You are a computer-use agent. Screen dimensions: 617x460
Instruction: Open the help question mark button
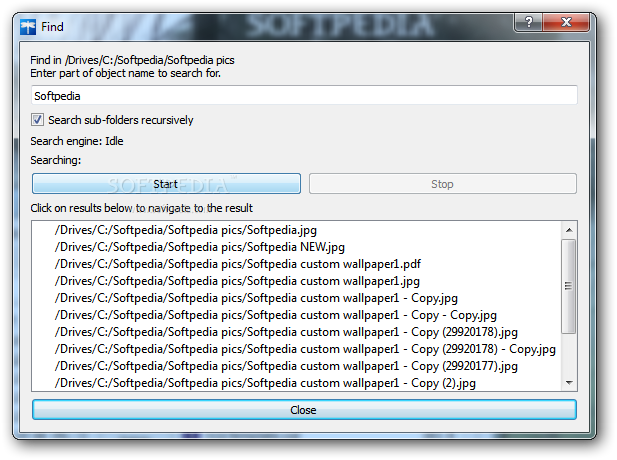[x=528, y=22]
